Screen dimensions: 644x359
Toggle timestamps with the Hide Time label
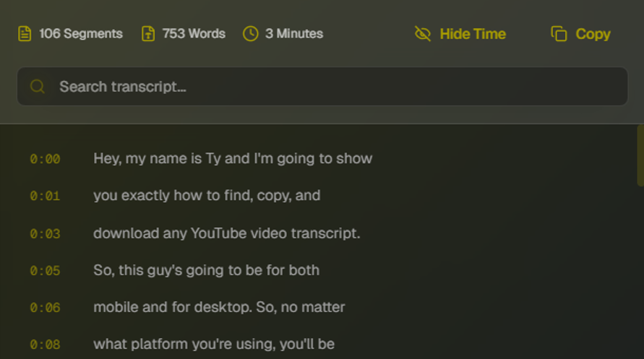473,34
